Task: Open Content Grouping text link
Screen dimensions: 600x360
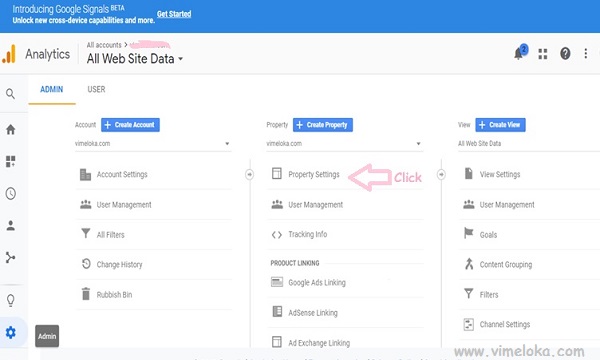Action: (506, 265)
